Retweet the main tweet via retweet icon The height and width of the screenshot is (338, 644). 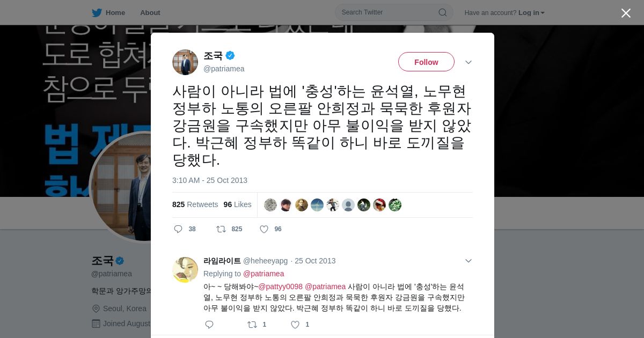coord(221,229)
